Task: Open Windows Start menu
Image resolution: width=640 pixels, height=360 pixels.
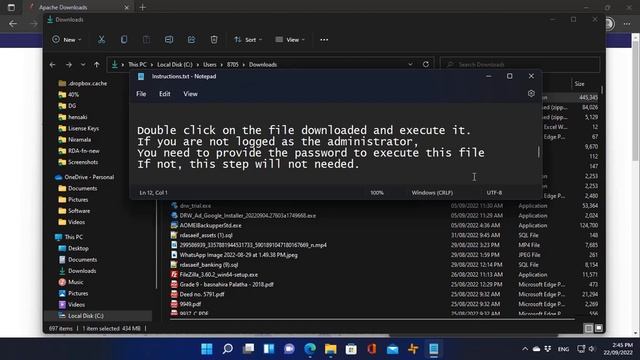Action: pyautogui.click(x=207, y=349)
